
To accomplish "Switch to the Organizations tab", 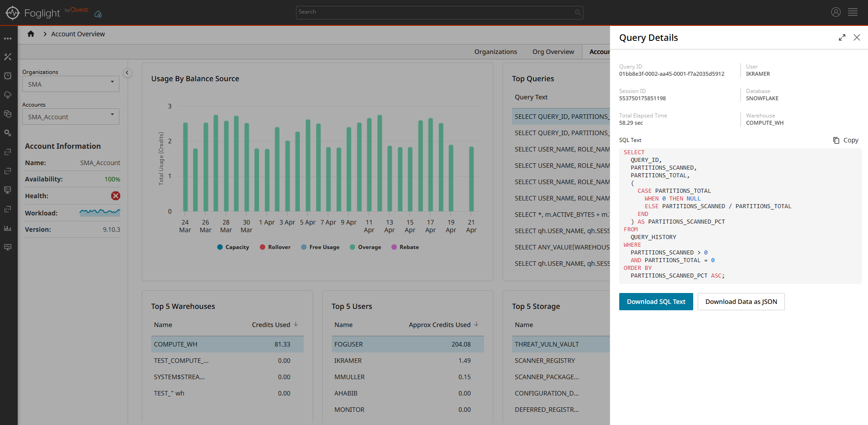I will pos(496,52).
